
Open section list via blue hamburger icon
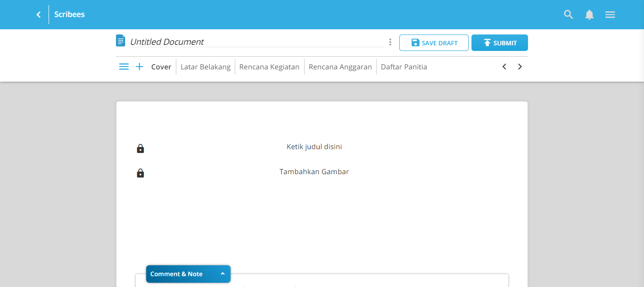124,66
